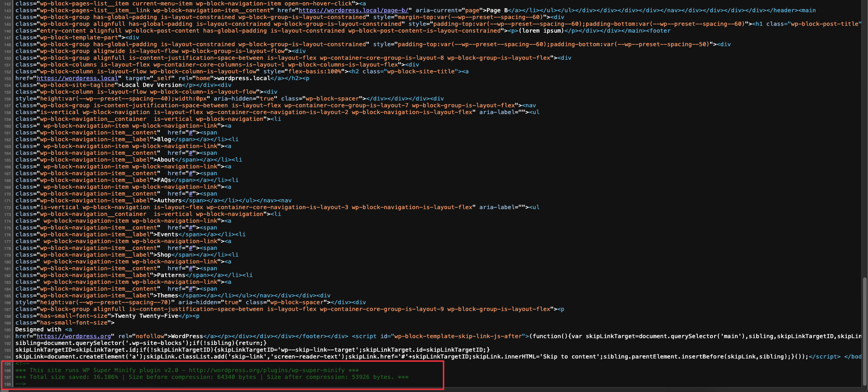Image resolution: width=868 pixels, height=392 pixels.
Task: Click the 'Designed with' text
Action: coord(38,329)
